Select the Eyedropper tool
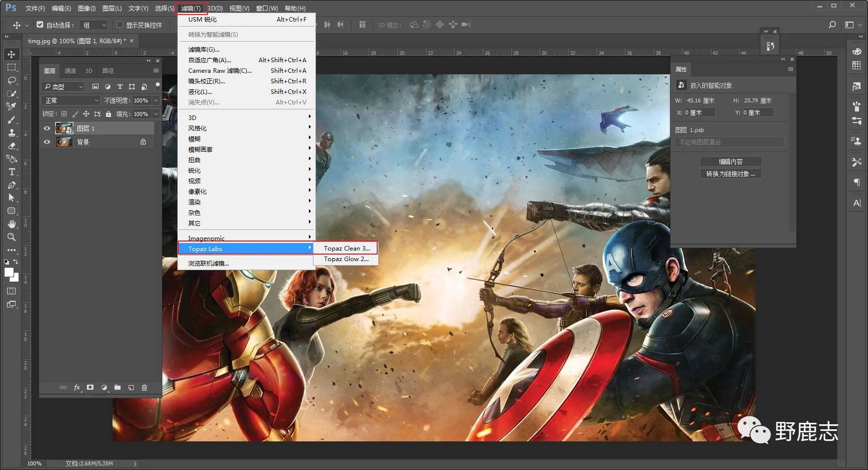 12,106
